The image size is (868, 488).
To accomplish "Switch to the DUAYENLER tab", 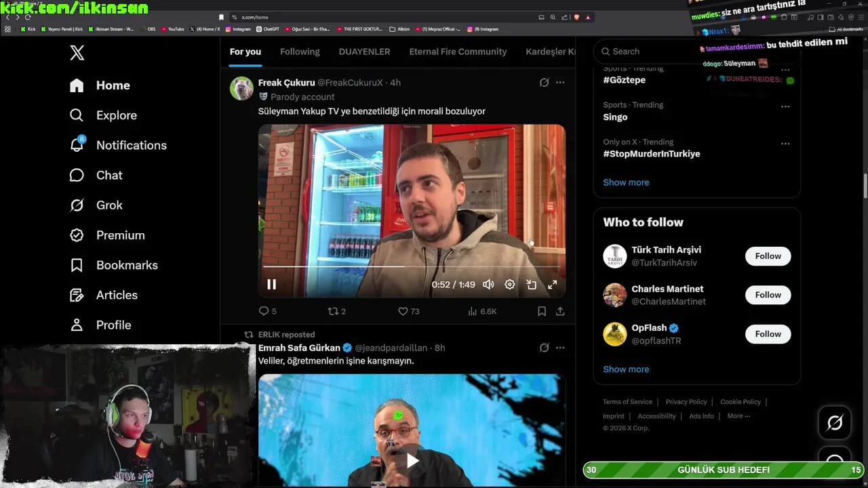I will tap(364, 52).
